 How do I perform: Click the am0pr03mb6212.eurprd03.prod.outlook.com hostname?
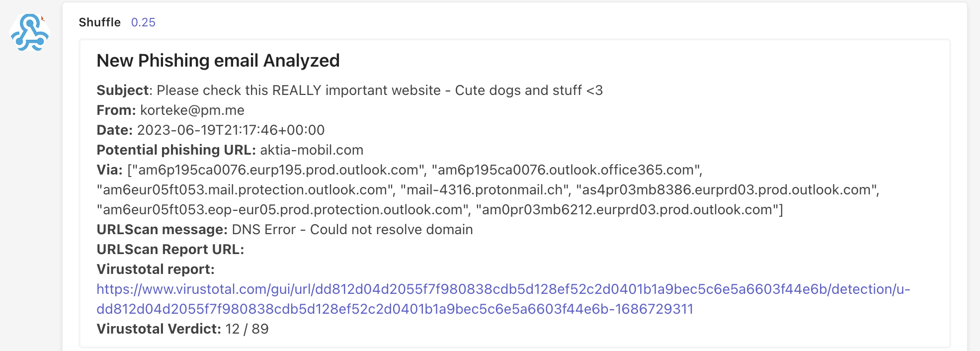[x=627, y=210]
